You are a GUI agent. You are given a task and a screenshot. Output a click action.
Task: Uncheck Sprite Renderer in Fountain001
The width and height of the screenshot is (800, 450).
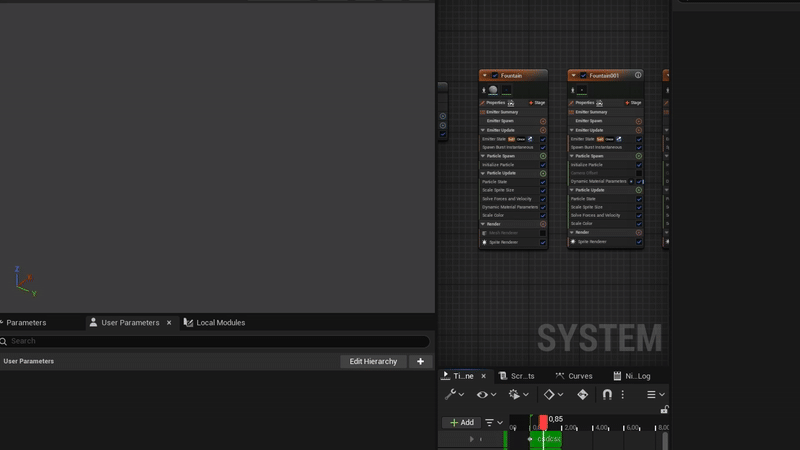639,242
